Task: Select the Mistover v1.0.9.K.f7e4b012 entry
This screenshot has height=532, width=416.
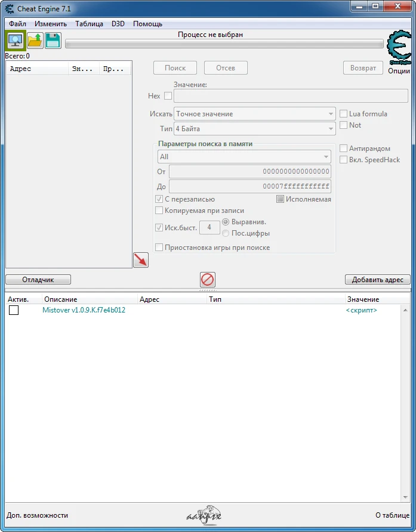Action: click(x=84, y=310)
